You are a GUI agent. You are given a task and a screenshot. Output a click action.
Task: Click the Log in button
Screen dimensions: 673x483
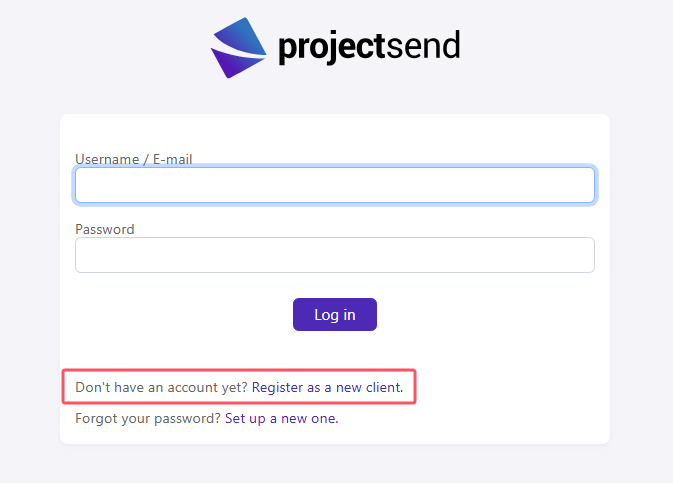(335, 315)
